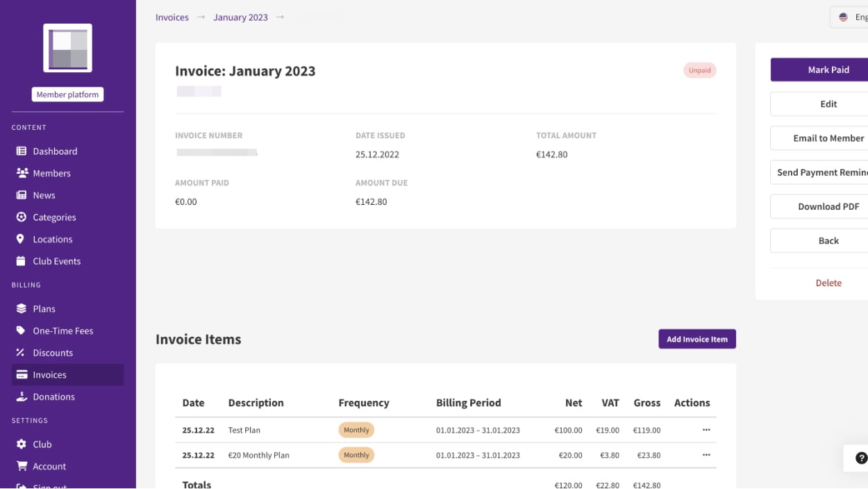Click the Categories ball icon
Image resolution: width=868 pixels, height=489 pixels.
coord(22,217)
